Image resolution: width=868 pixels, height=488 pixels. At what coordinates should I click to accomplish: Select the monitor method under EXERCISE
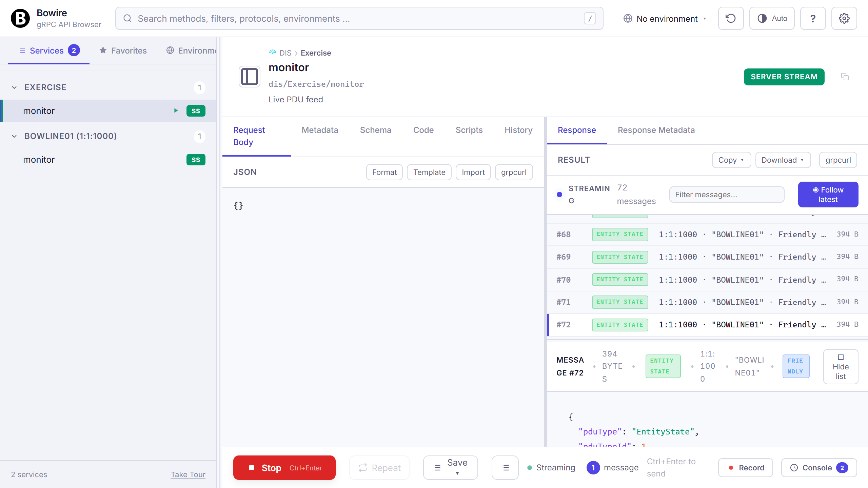click(x=108, y=111)
